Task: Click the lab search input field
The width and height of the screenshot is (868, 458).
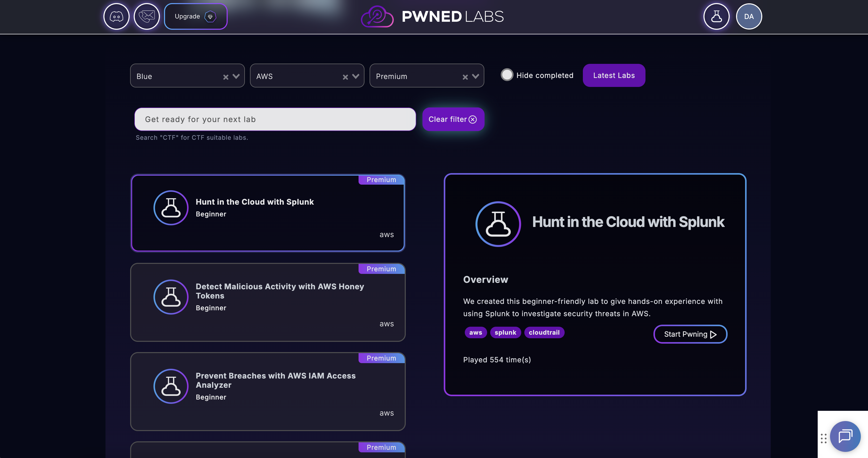Action: (x=275, y=119)
